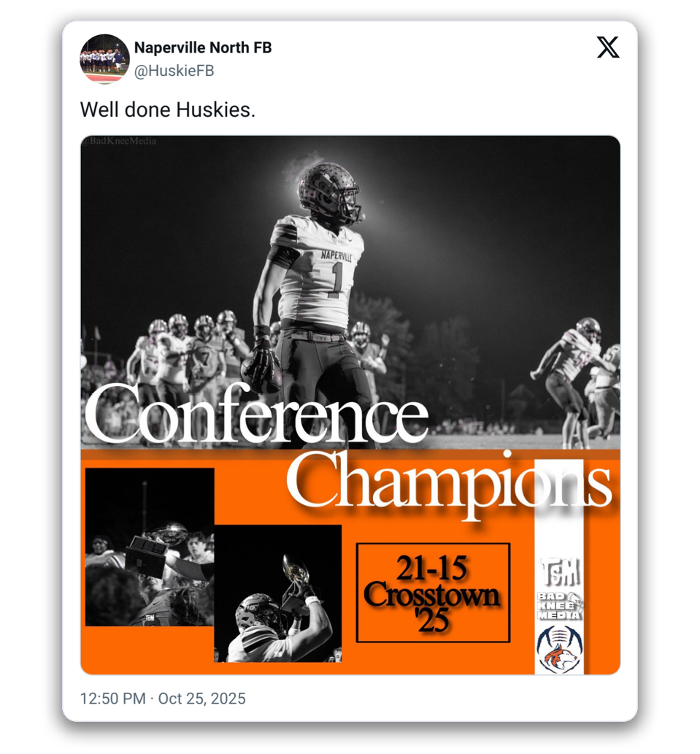
Task: Open the @HuskieFB handle link
Action: click(174, 71)
